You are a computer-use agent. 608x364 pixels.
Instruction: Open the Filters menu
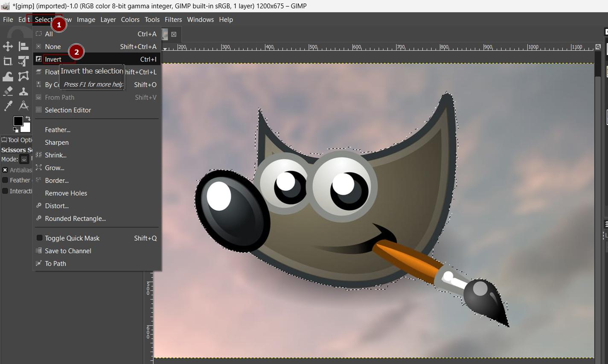point(173,20)
